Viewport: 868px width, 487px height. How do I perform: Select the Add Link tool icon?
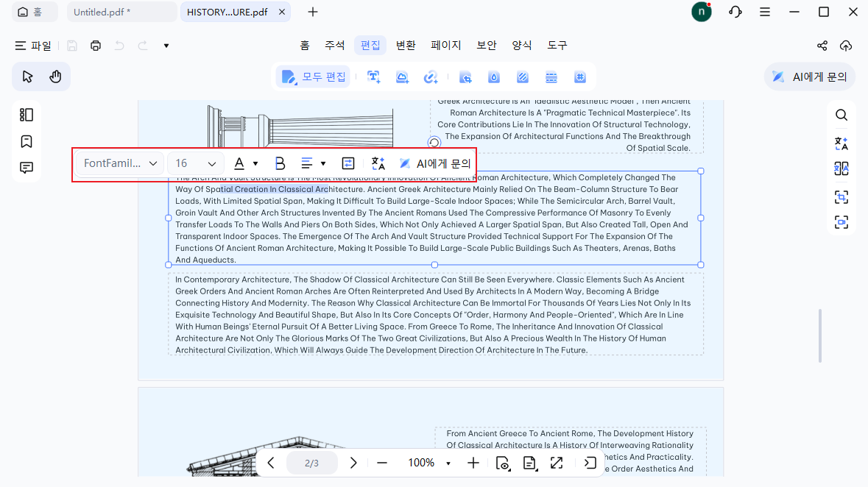(431, 77)
